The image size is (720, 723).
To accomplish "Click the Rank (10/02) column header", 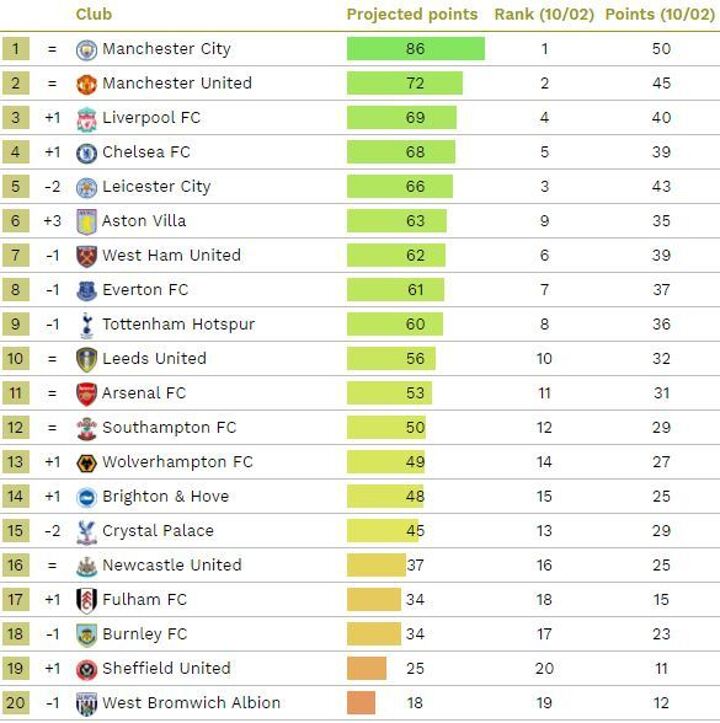I will tap(544, 14).
